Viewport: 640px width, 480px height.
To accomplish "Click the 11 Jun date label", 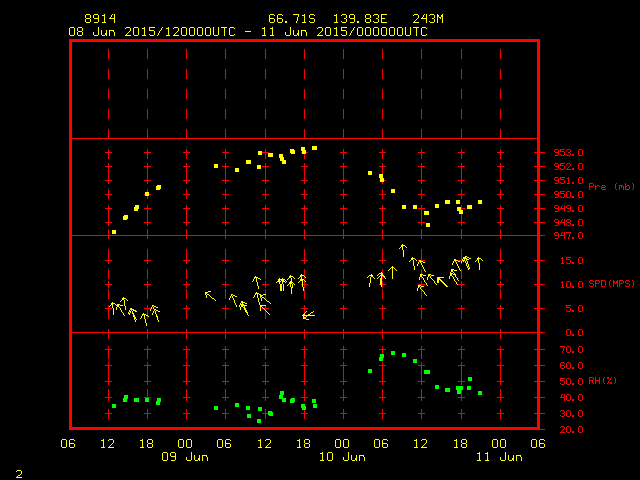I will [499, 457].
